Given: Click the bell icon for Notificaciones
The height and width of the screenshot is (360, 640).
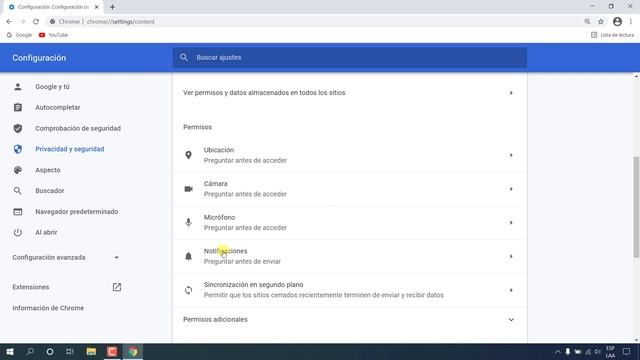Looking at the screenshot, I should pos(188,256).
